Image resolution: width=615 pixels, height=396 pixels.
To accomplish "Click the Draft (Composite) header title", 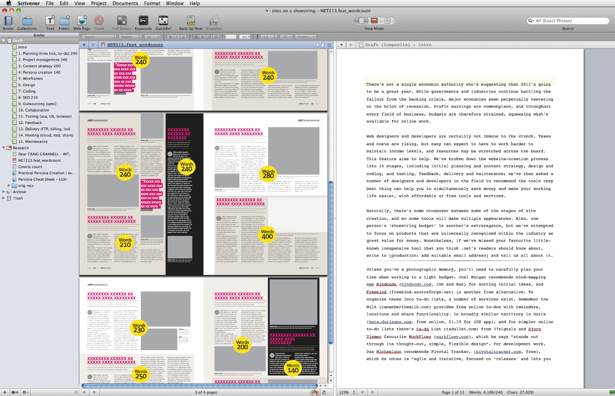I will point(398,45).
